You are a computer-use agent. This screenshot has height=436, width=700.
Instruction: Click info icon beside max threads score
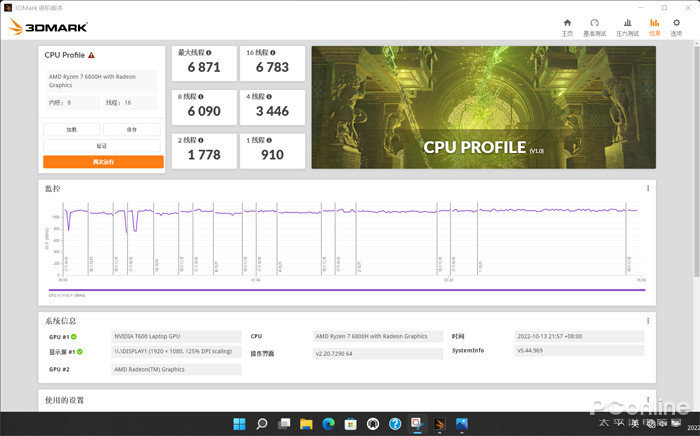(209, 53)
